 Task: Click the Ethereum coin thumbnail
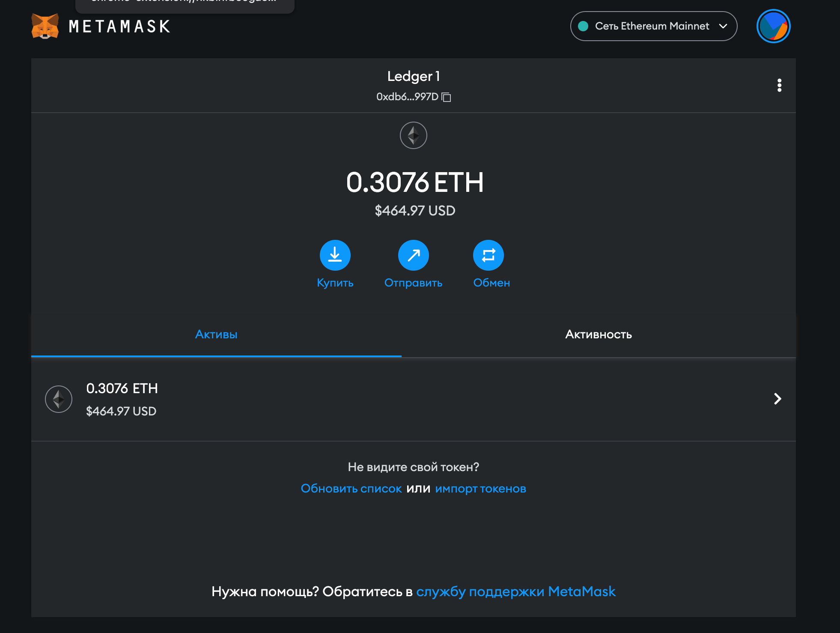(x=59, y=397)
